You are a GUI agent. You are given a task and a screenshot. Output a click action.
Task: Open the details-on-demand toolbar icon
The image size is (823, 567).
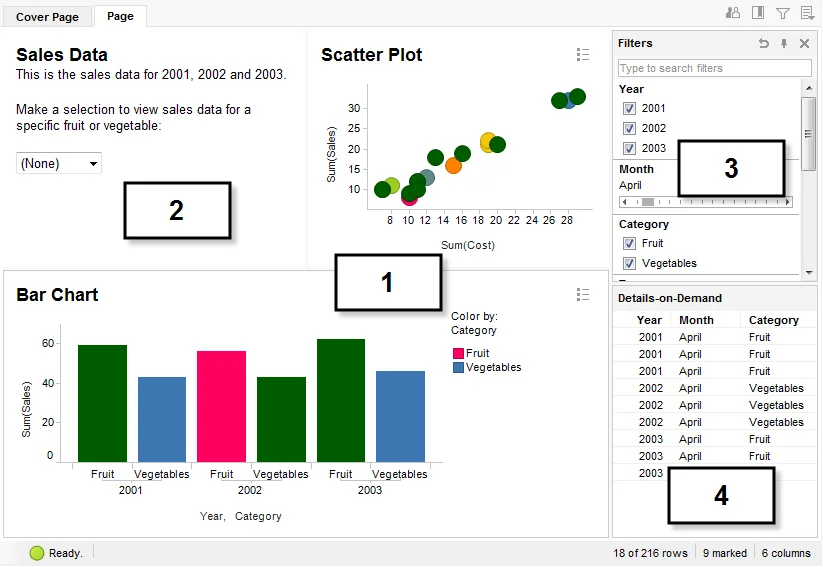click(x=807, y=13)
